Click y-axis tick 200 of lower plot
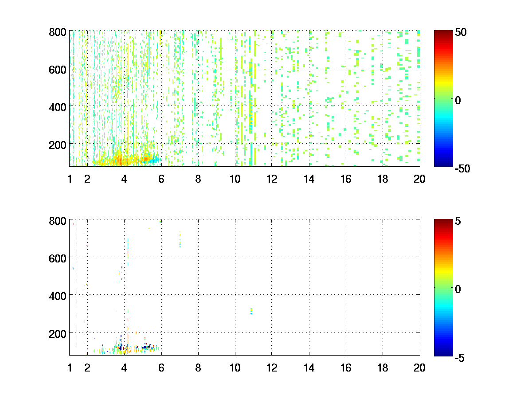 tap(58, 333)
